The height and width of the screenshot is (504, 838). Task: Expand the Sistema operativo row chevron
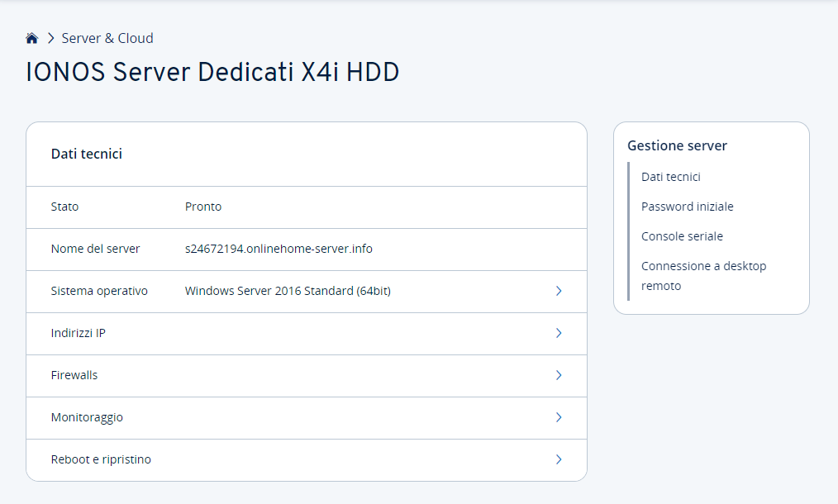559,291
